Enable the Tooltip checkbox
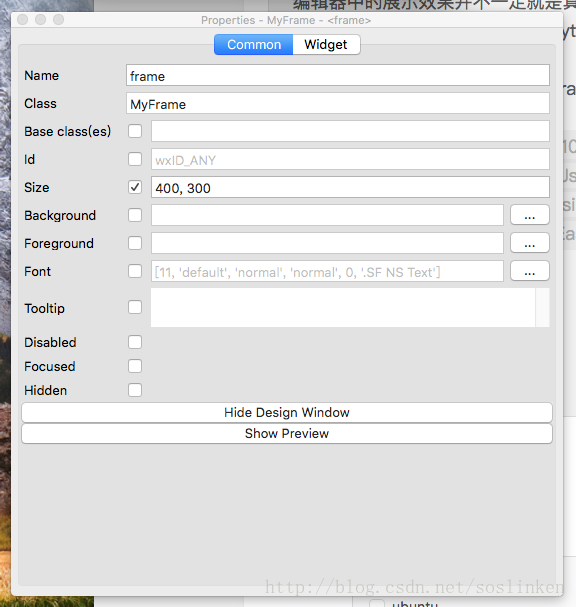Screen dimensions: 576x607 [x=135, y=307]
